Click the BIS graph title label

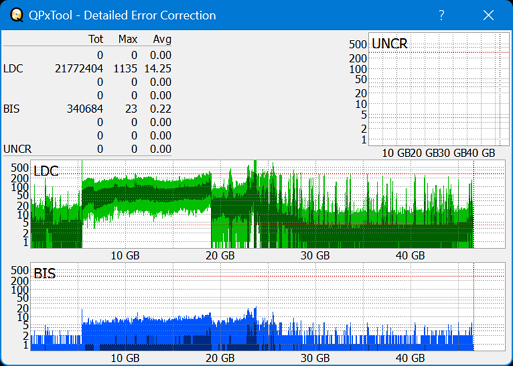pos(45,274)
